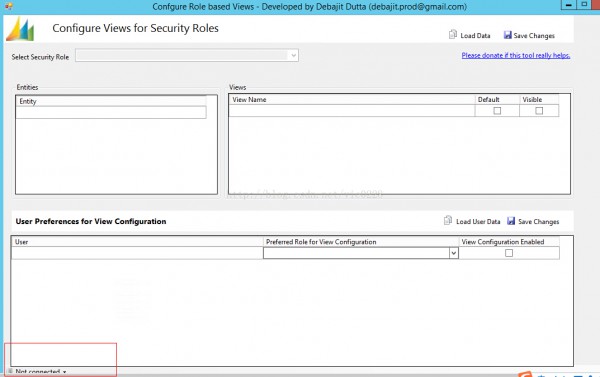Click the empty Entity row cell
The height and width of the screenshot is (377, 600).
(111, 112)
